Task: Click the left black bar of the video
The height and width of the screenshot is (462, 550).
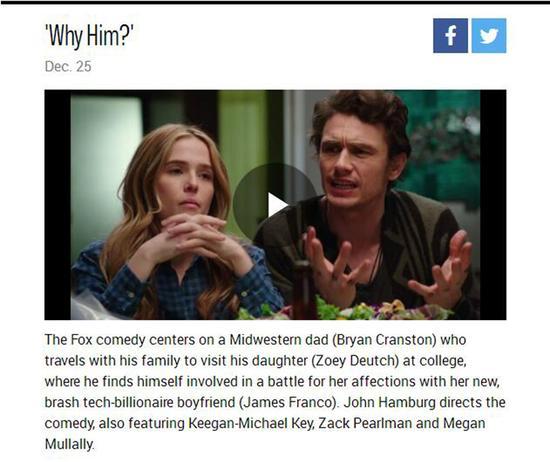Action: point(58,205)
